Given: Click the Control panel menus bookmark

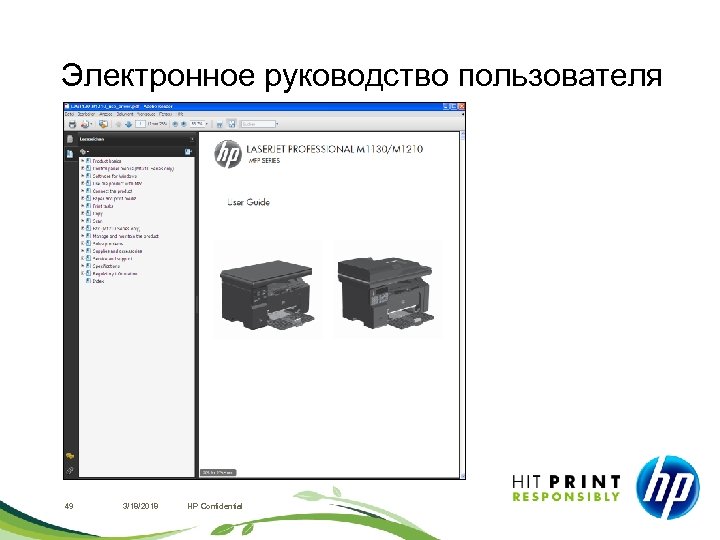Looking at the screenshot, I should pyautogui.click(x=133, y=169).
